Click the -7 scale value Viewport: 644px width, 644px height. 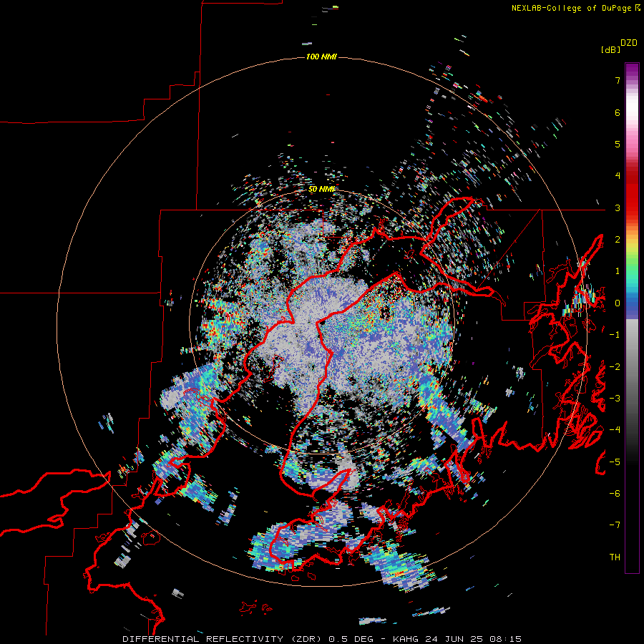pyautogui.click(x=615, y=525)
